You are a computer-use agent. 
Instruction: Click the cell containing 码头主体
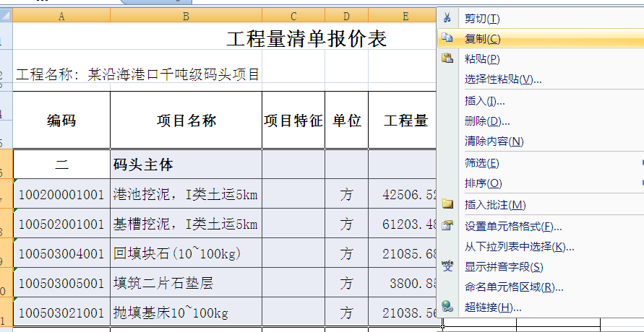tap(186, 165)
